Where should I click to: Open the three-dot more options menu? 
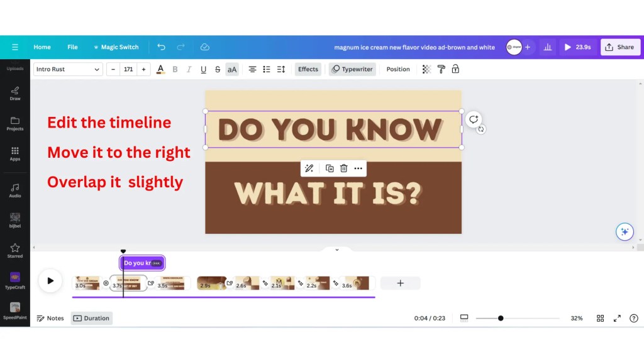358,168
